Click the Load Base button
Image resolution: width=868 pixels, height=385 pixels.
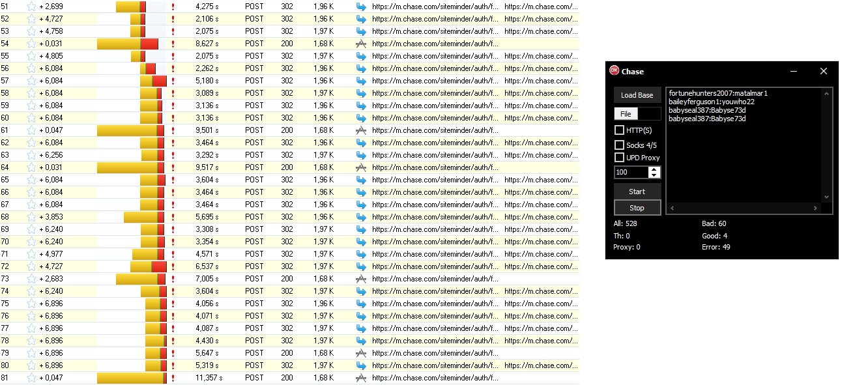point(637,95)
